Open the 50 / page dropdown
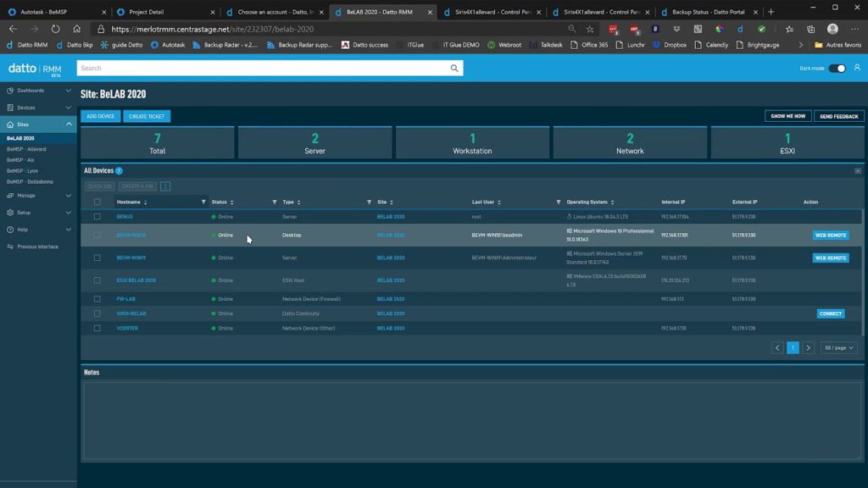The height and width of the screenshot is (488, 868). [x=838, y=347]
